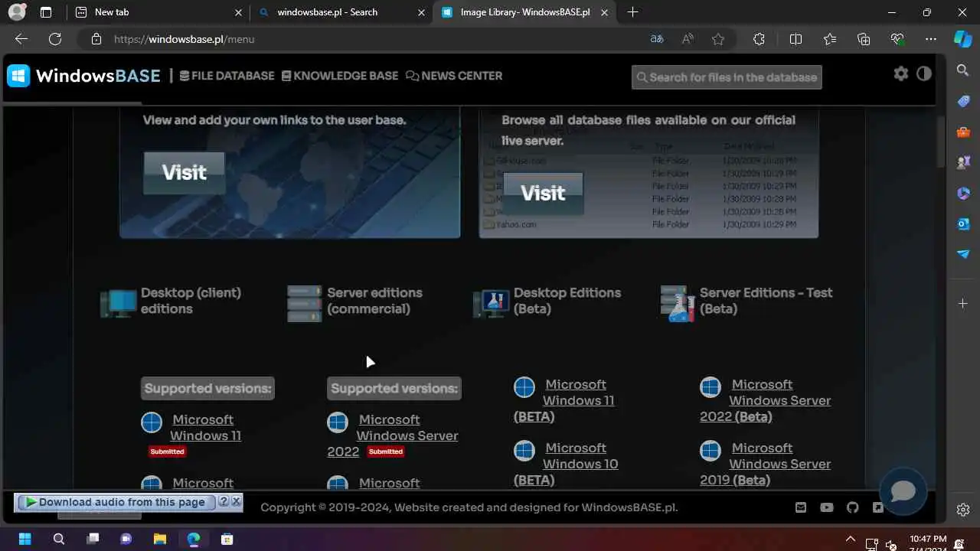Click the footer YouTube icon
The image size is (980, 551).
[827, 507]
